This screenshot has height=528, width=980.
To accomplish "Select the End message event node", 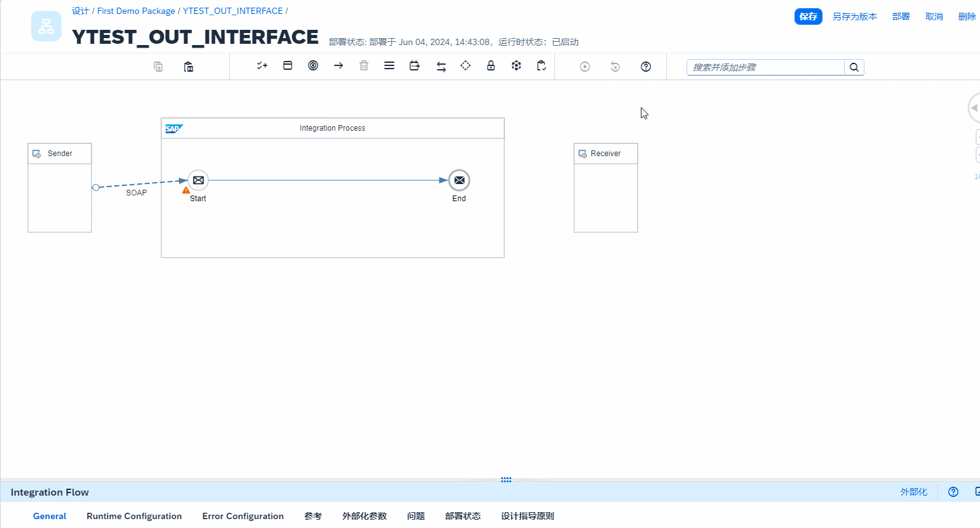I will point(459,180).
